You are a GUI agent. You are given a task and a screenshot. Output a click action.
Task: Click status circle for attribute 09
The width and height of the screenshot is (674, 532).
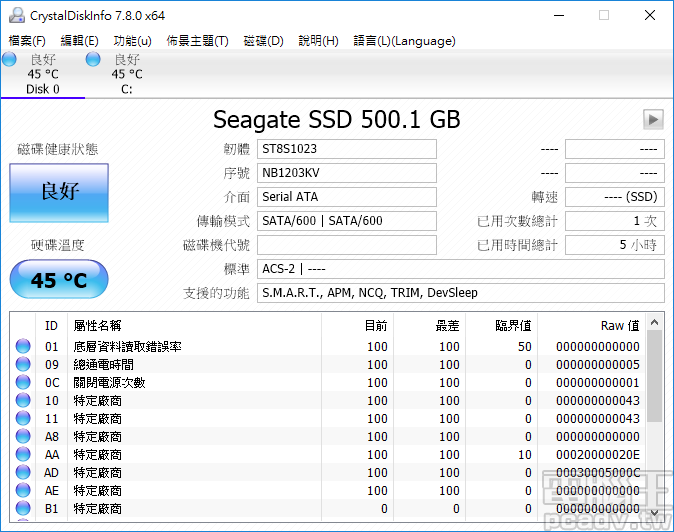(23, 364)
